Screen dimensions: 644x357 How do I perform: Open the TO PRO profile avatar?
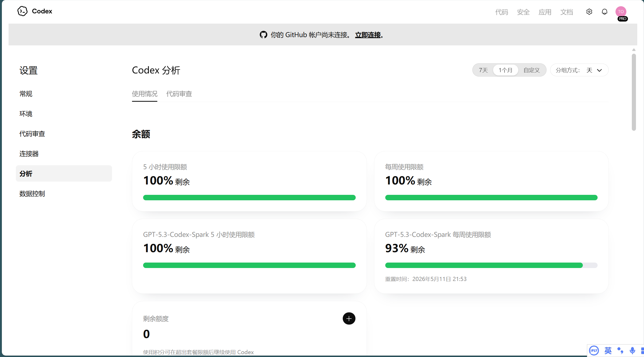coord(621,12)
